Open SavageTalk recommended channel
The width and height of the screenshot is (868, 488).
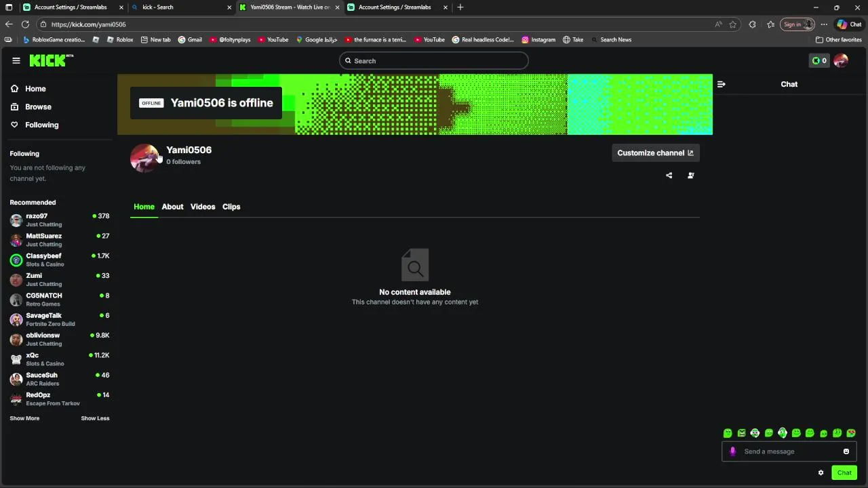(x=59, y=319)
